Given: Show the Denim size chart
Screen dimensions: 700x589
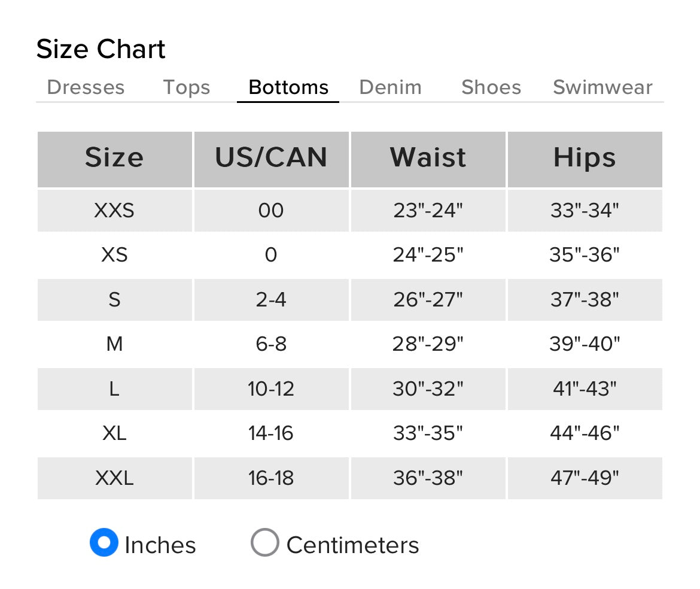Looking at the screenshot, I should point(390,87).
